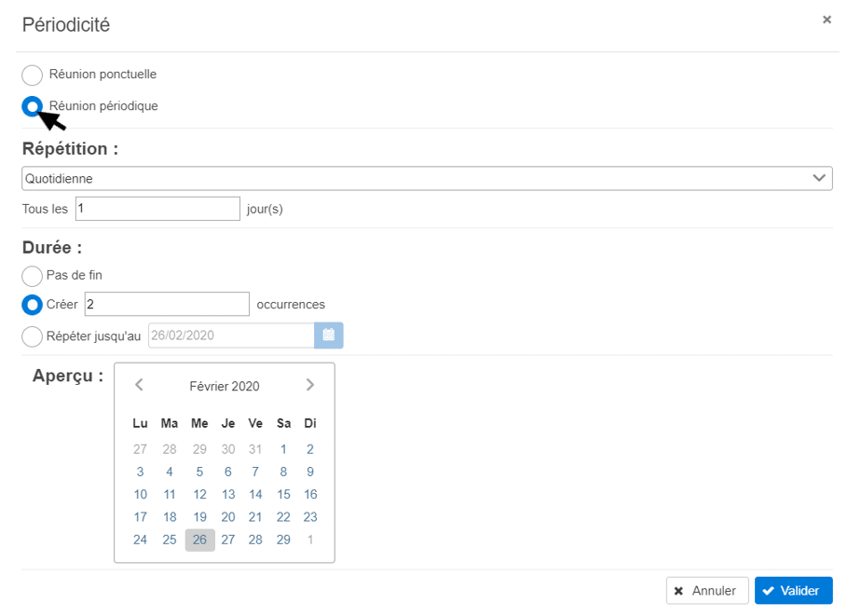This screenshot has width=847, height=616.
Task: Click the end date field 26/02/2020
Action: click(230, 335)
